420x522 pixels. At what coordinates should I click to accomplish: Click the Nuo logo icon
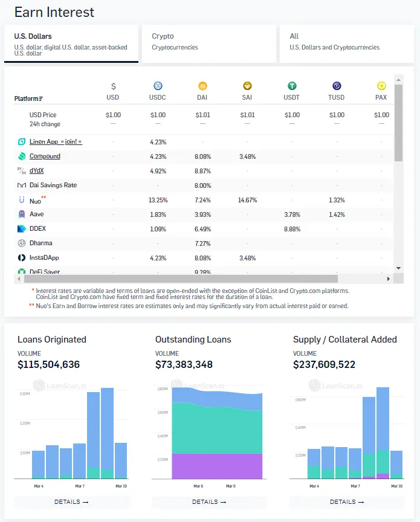(22, 200)
